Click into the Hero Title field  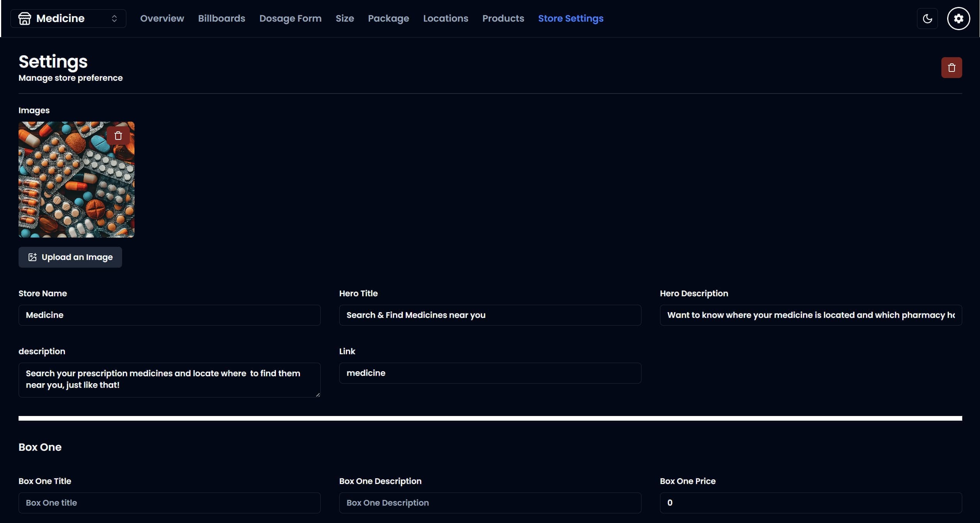click(490, 315)
